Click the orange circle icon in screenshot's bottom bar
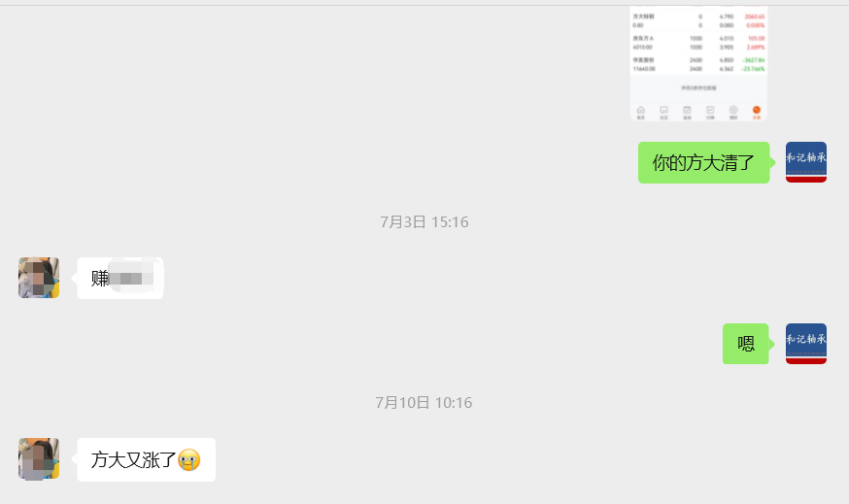 click(757, 111)
